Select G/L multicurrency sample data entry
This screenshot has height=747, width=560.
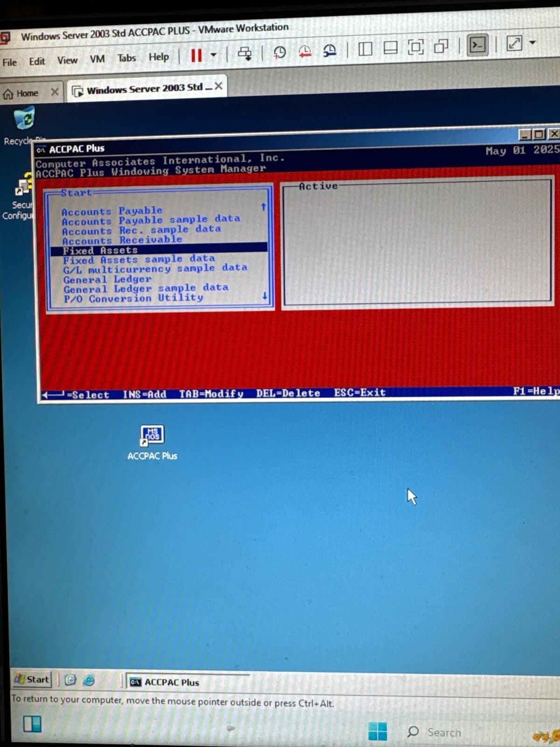(155, 269)
